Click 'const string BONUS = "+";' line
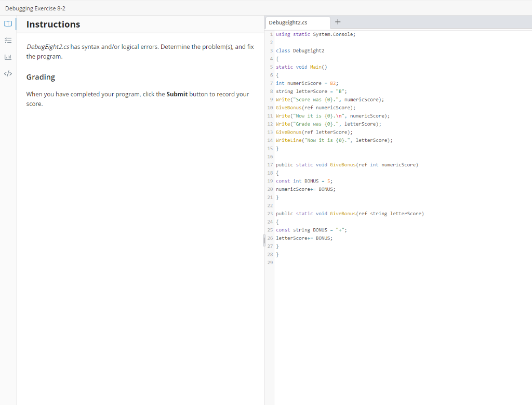This screenshot has height=405, width=532. (312, 230)
